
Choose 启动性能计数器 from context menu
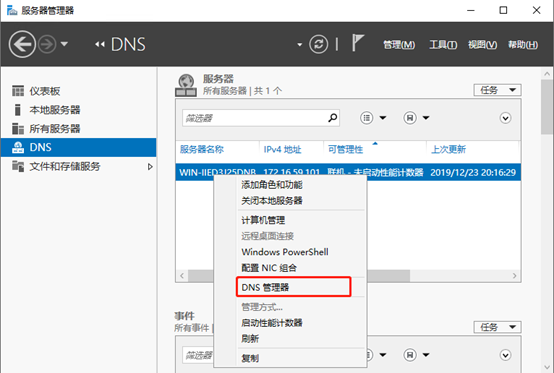272,322
